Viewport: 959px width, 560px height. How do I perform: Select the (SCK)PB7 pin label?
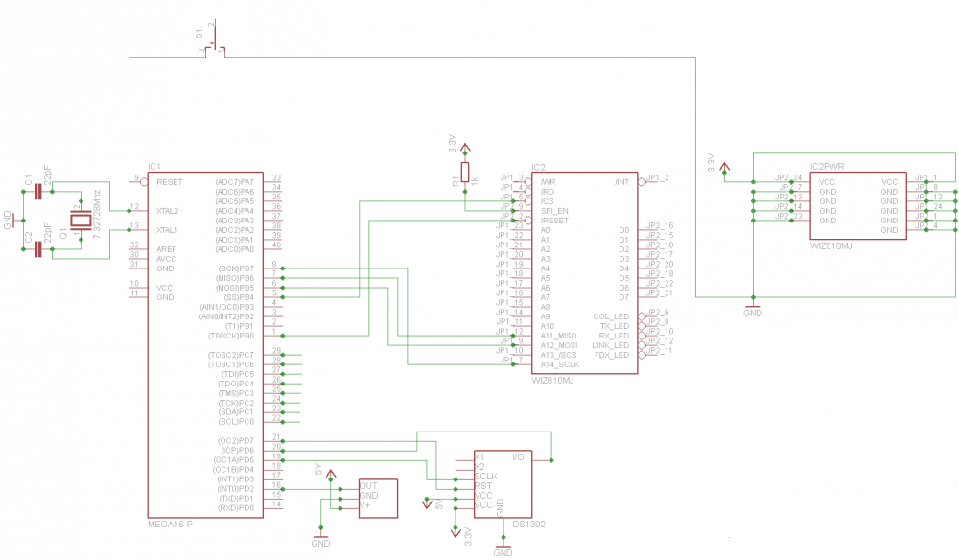[x=236, y=269]
